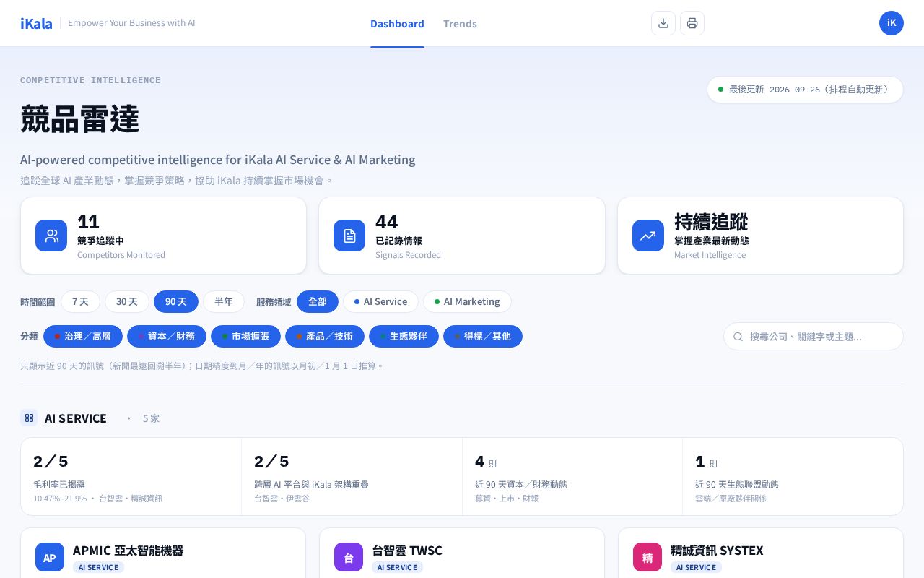Click the AI SERVICE section grid icon
Viewport: 924px width, 578px height.
pos(29,418)
